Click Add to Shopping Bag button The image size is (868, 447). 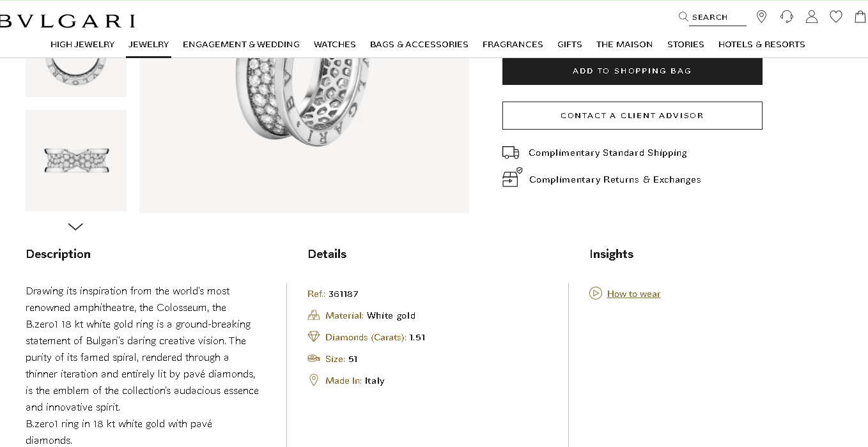coord(632,71)
